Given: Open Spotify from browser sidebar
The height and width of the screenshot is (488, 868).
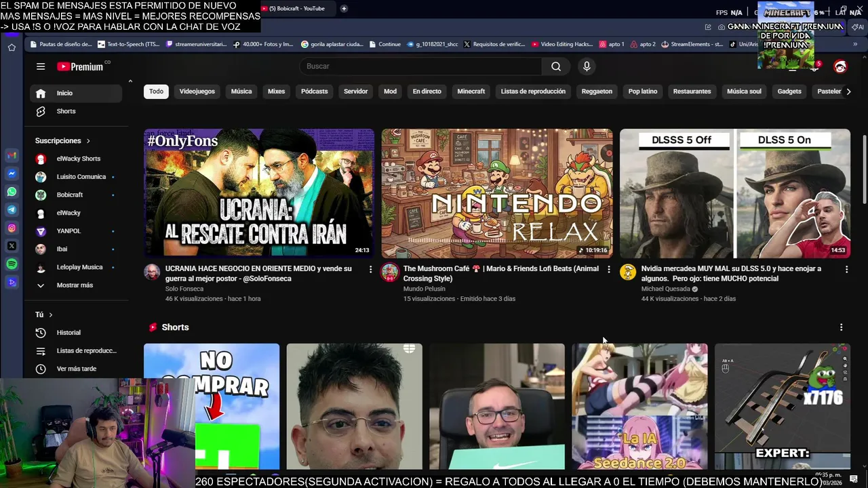Looking at the screenshot, I should [x=12, y=264].
